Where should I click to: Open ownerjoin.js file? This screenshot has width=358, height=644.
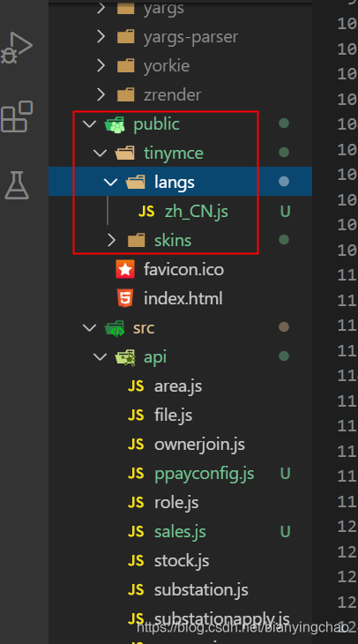pyautogui.click(x=199, y=445)
